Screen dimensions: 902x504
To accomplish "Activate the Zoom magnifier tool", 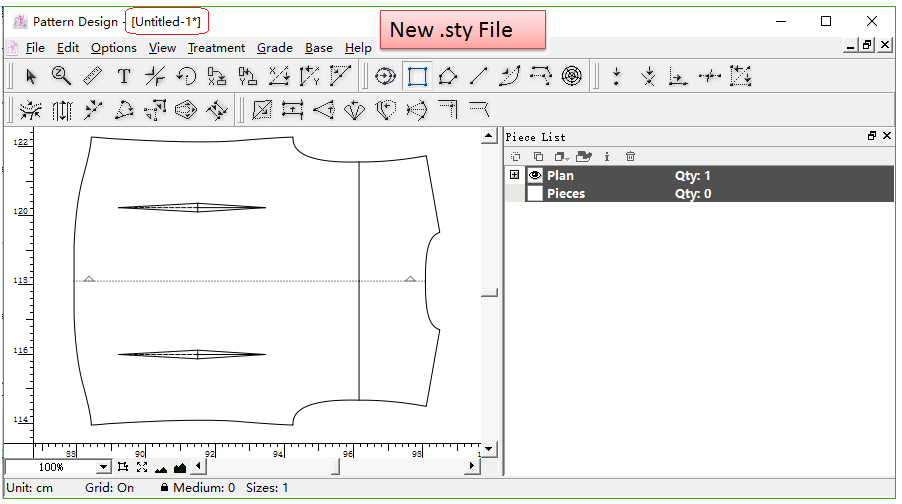I will pos(61,76).
